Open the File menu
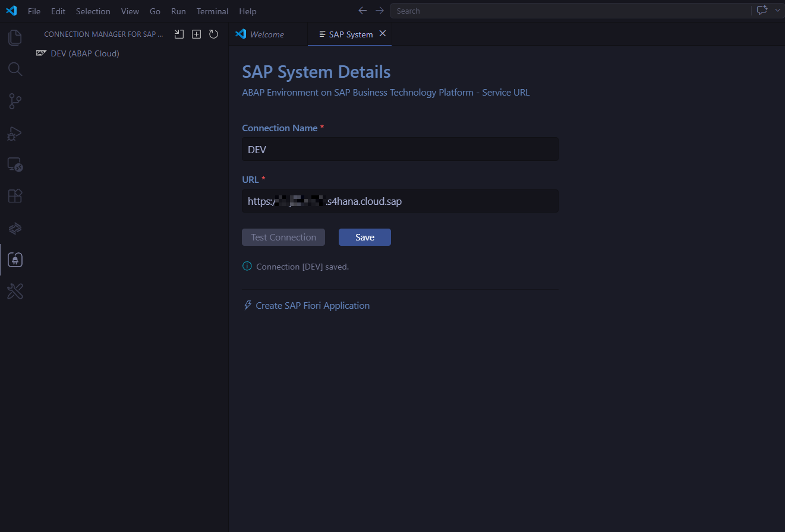Screen dimensions: 785x532 click(34, 11)
